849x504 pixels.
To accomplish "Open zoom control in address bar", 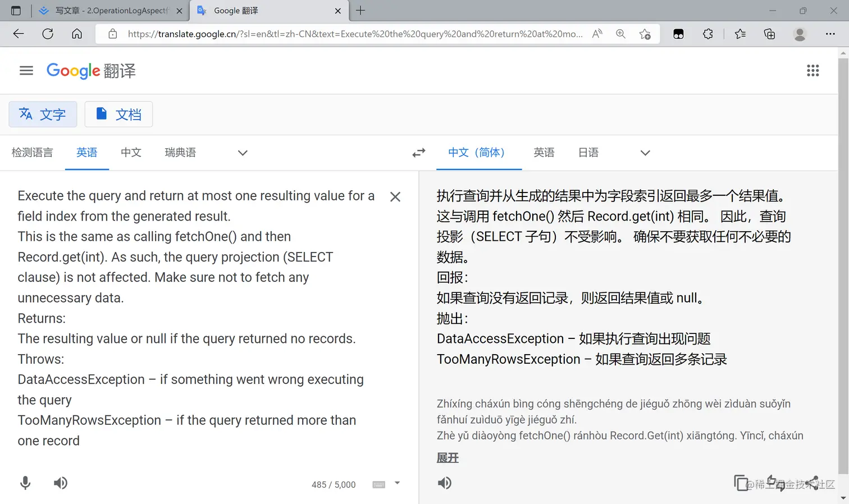I will pos(620,34).
